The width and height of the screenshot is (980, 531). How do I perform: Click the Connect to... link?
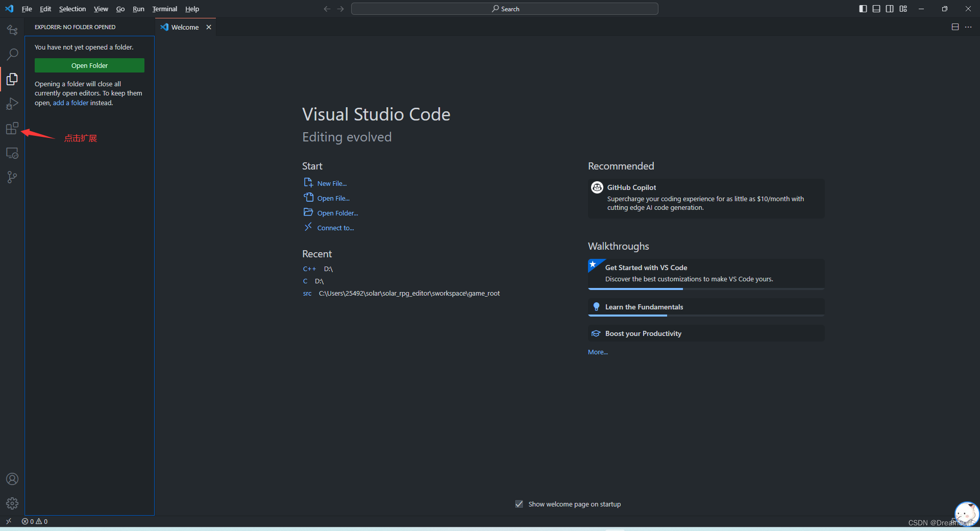(x=335, y=228)
